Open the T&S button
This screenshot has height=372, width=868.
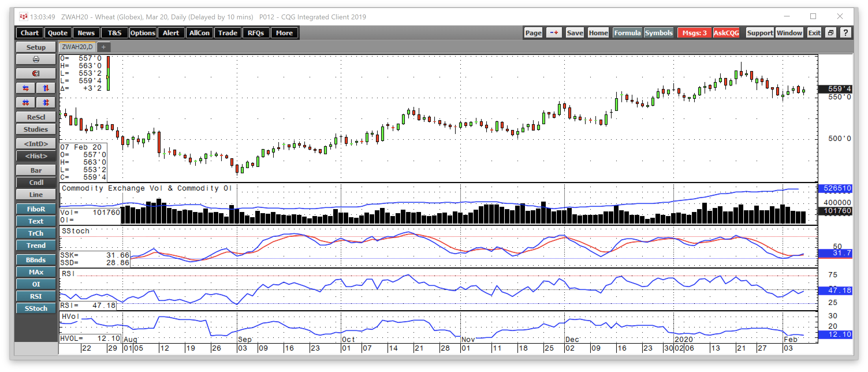pyautogui.click(x=115, y=33)
